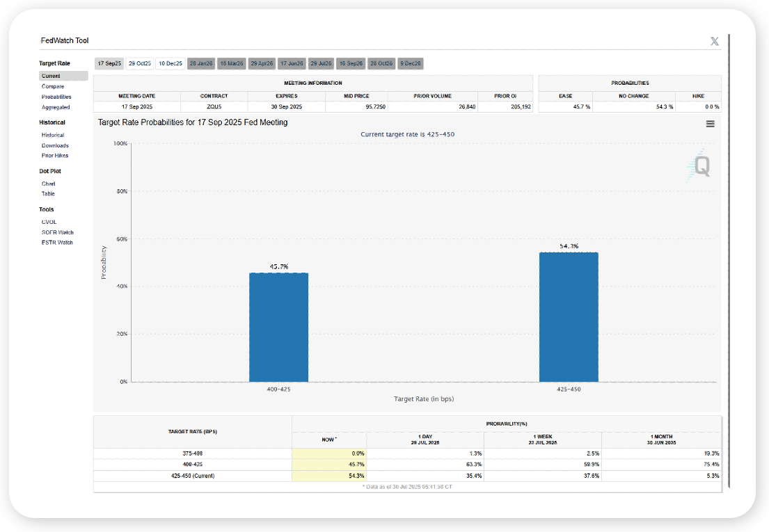Image resolution: width=769 pixels, height=532 pixels.
Task: Open the Dot Plot Table link
Action: (48, 194)
